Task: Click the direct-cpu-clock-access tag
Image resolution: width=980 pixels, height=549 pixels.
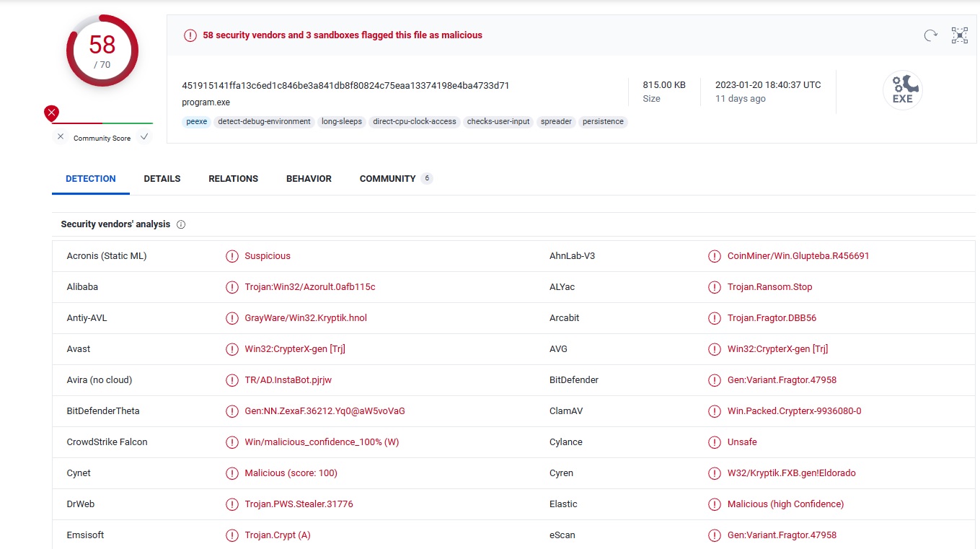Action: click(415, 122)
